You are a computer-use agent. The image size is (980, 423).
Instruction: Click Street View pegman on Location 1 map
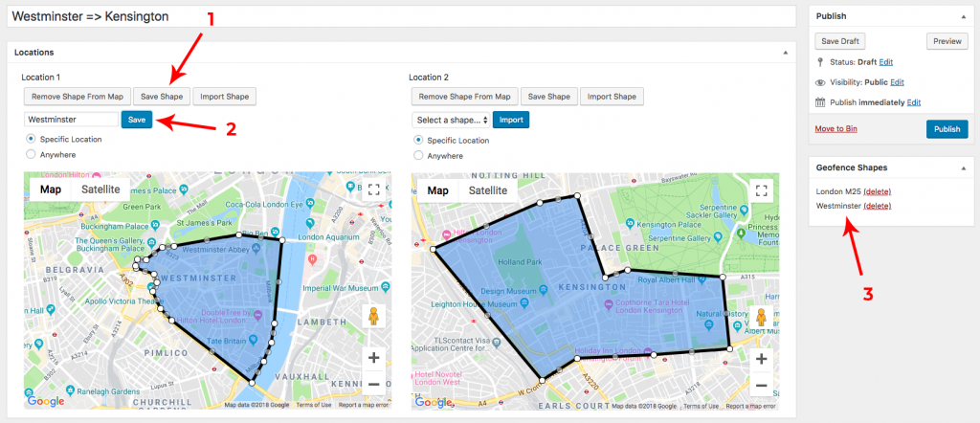(374, 317)
